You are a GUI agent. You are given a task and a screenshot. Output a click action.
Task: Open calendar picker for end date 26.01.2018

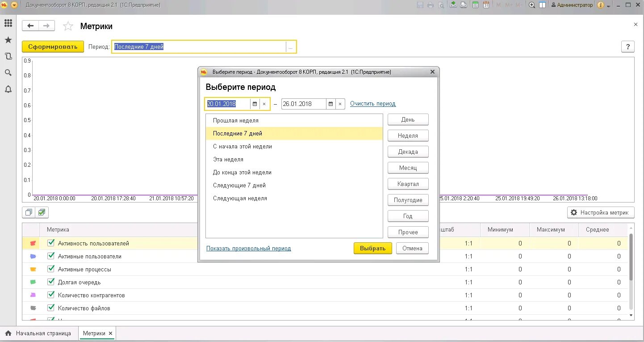pyautogui.click(x=330, y=104)
